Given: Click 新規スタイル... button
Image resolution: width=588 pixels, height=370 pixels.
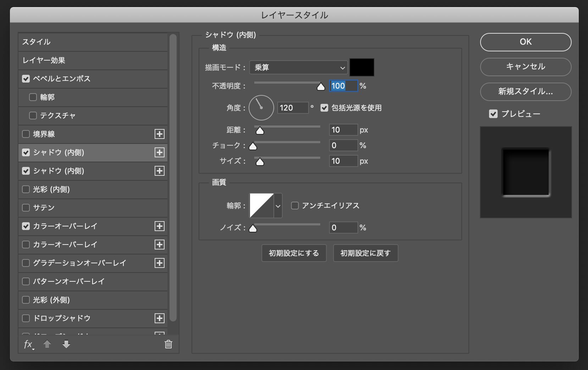Looking at the screenshot, I should pos(526,91).
